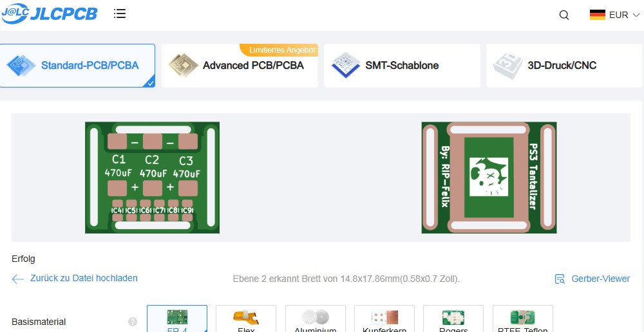Screen dimensions: 644x332
Task: Click the JLCPCB logo
Action: pos(49,14)
